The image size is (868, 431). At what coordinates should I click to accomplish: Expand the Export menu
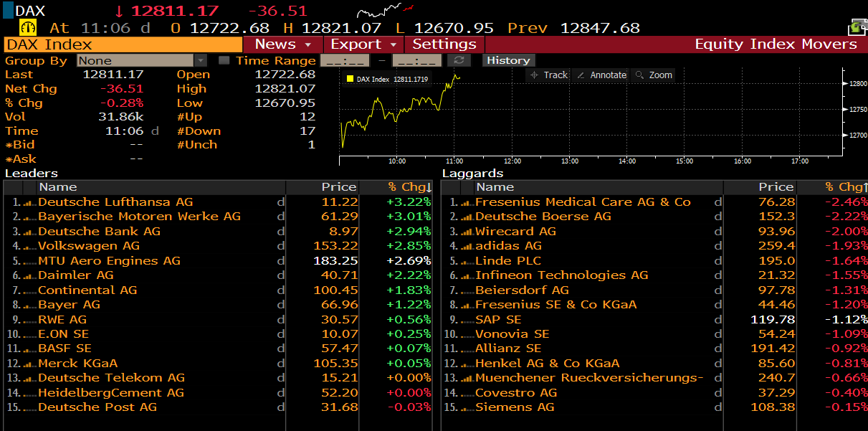[363, 44]
